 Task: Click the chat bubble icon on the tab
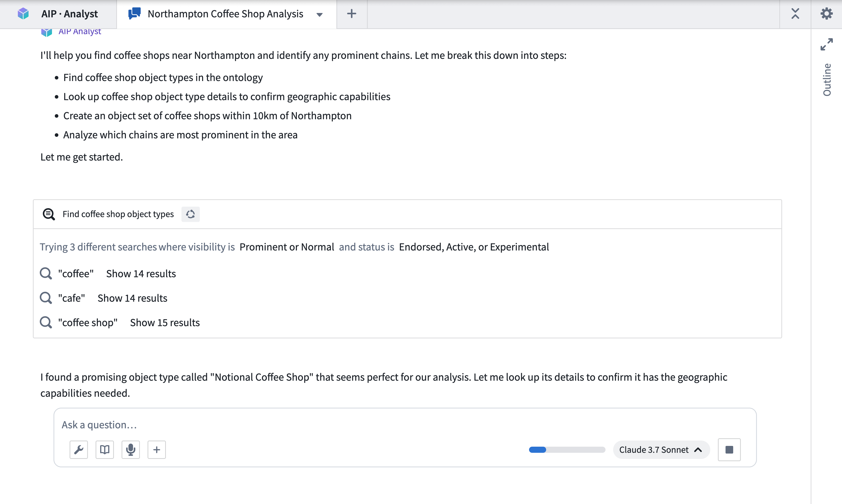(x=134, y=14)
